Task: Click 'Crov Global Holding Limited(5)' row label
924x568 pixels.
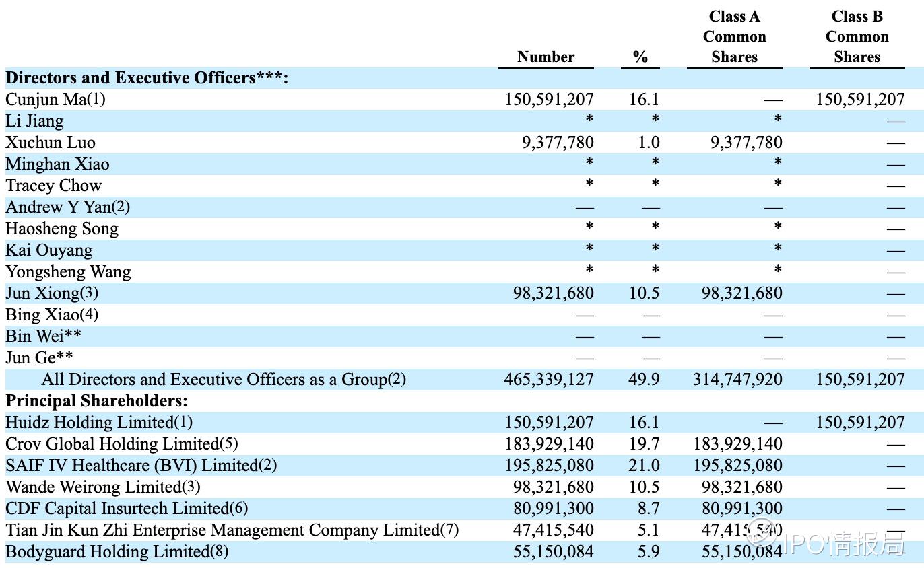Action: 122,444
